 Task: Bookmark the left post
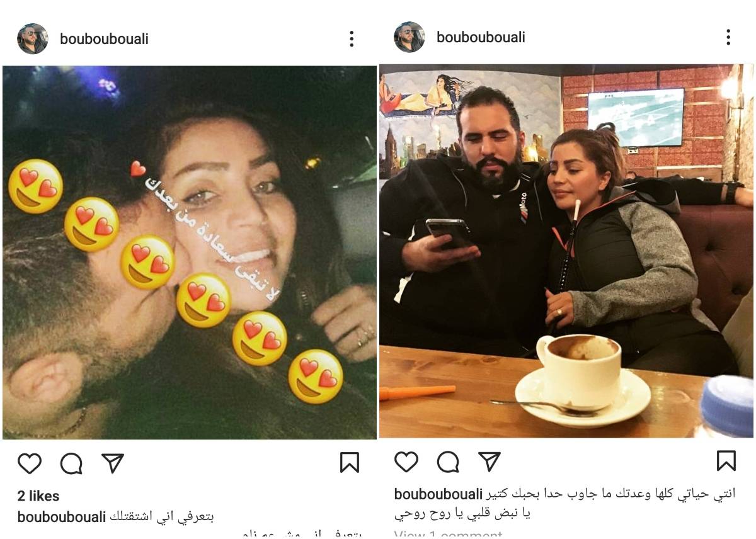point(350,463)
